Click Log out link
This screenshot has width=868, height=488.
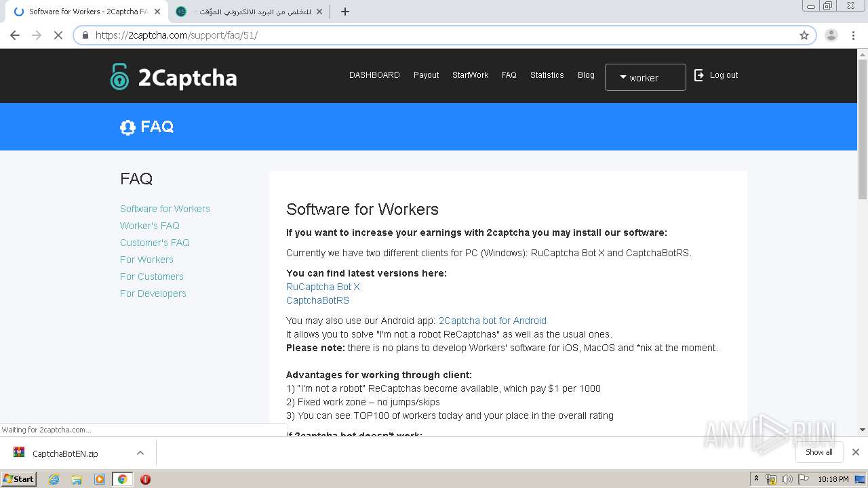pos(724,75)
